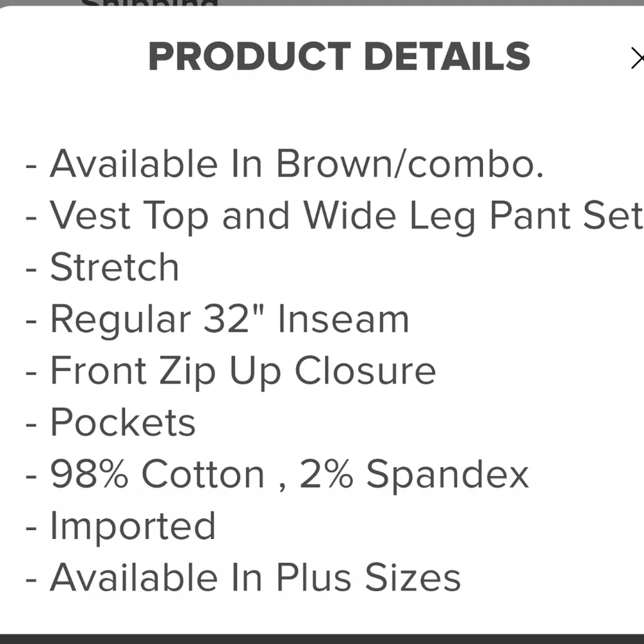
Task: Click the word 'Closure'
Action: click(x=365, y=371)
